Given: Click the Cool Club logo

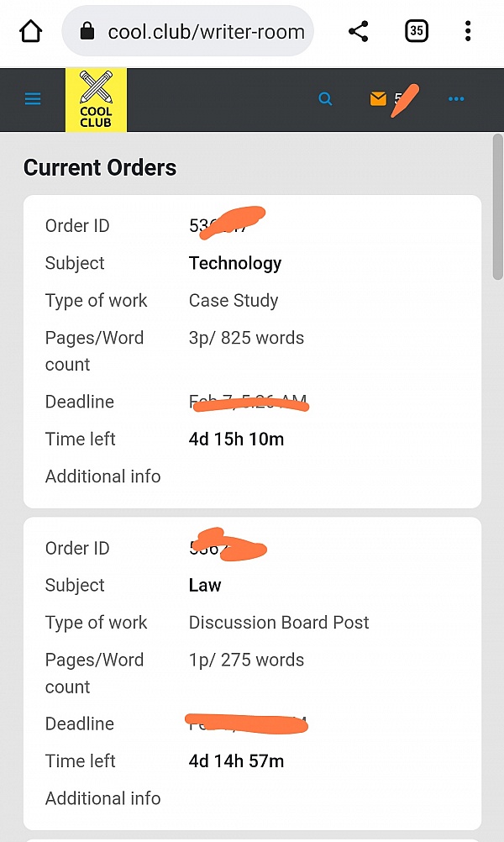Looking at the screenshot, I should [96, 100].
